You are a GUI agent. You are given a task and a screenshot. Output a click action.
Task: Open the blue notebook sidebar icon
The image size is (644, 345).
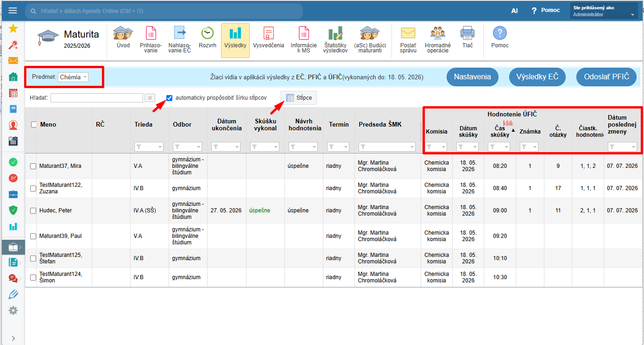click(x=13, y=109)
